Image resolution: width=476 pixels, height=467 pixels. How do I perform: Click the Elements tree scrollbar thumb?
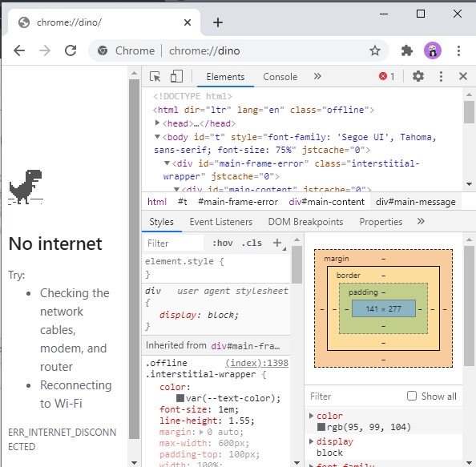[469, 112]
